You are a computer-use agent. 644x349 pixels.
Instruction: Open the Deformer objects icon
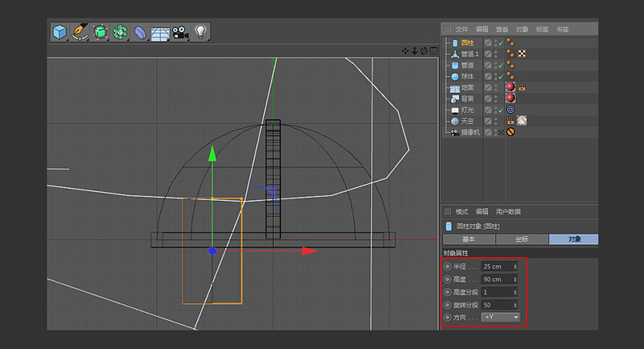click(x=140, y=32)
